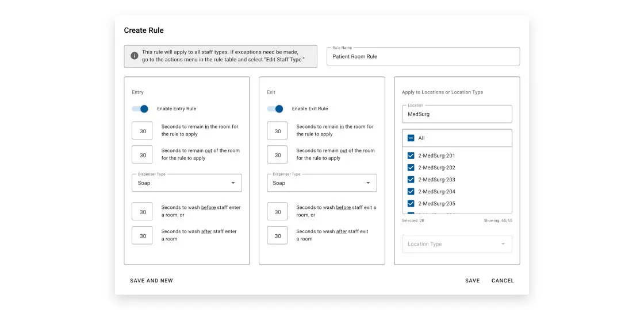The width and height of the screenshot is (644, 310).
Task: Open the Entry Dispenser Type dropdown
Action: click(187, 183)
